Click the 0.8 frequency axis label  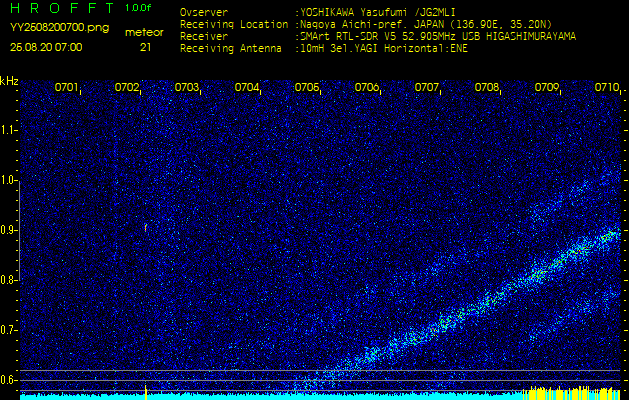[8, 280]
